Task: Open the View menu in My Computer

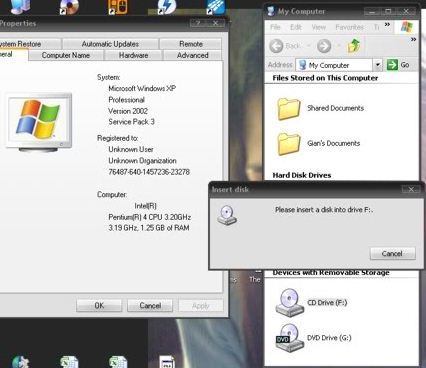Action: (x=319, y=27)
